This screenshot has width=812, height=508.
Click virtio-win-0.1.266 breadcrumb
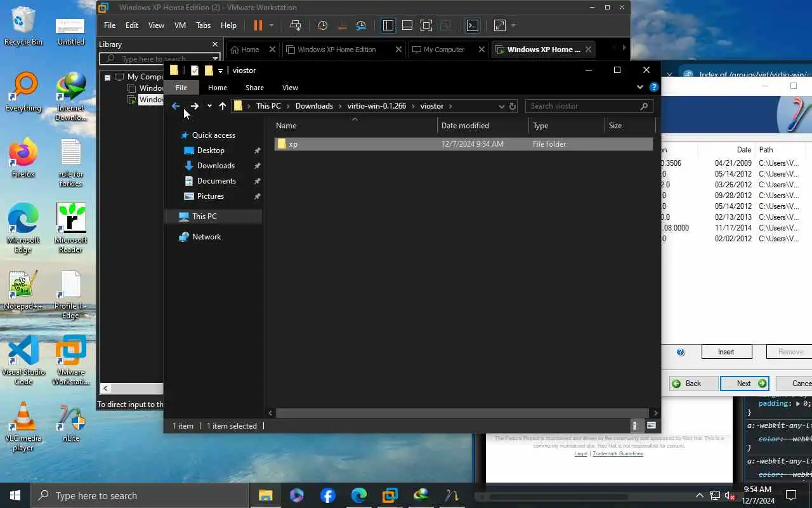pos(377,106)
